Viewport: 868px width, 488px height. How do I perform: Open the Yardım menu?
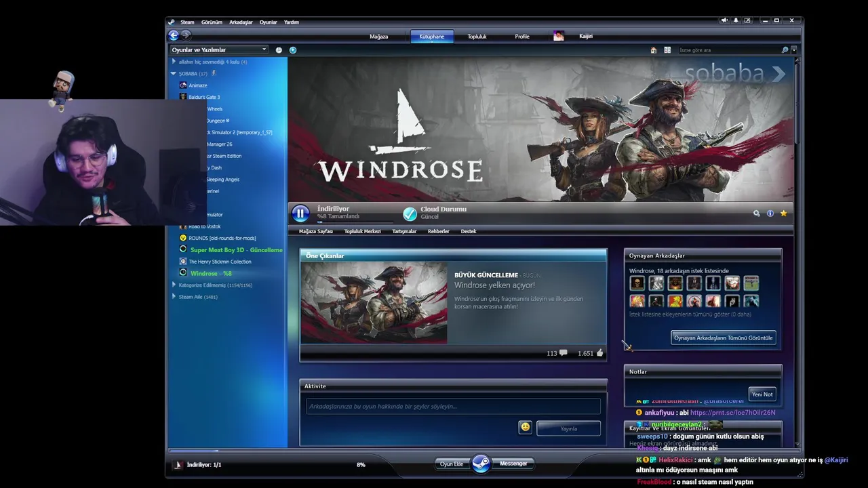pos(292,22)
